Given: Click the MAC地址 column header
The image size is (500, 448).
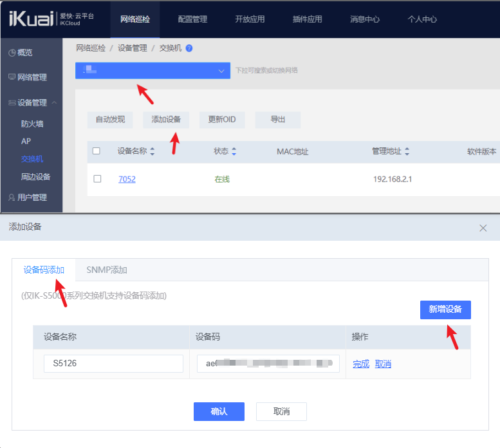Looking at the screenshot, I should (x=292, y=151).
